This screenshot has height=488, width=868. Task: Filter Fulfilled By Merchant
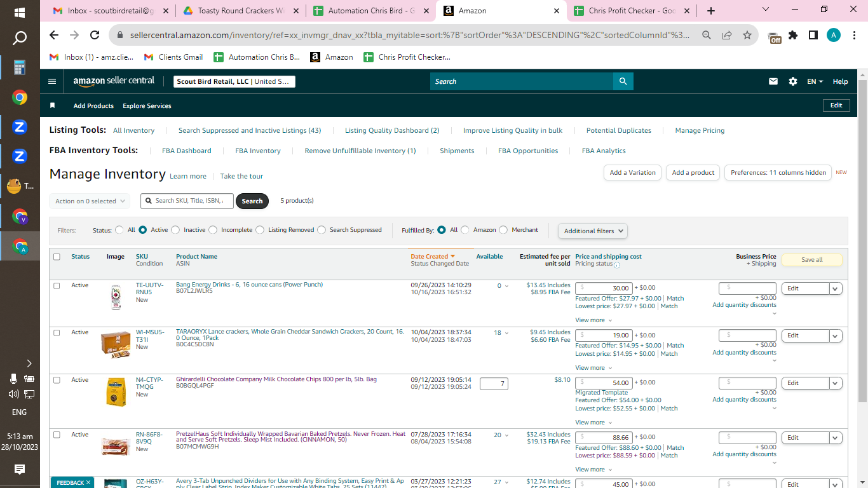pyautogui.click(x=503, y=230)
